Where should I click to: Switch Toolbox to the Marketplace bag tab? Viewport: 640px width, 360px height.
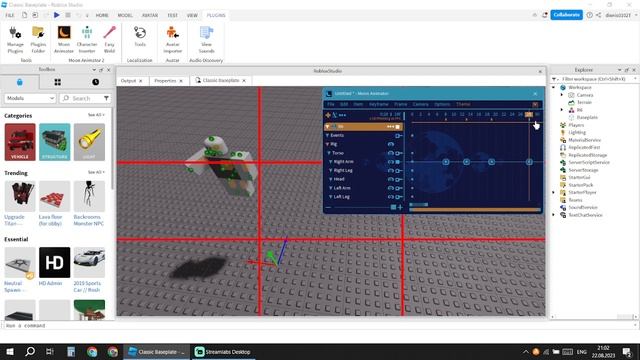click(x=20, y=82)
